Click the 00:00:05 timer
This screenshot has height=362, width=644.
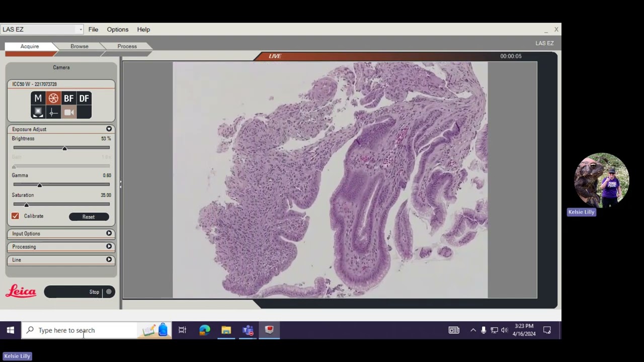tap(511, 56)
